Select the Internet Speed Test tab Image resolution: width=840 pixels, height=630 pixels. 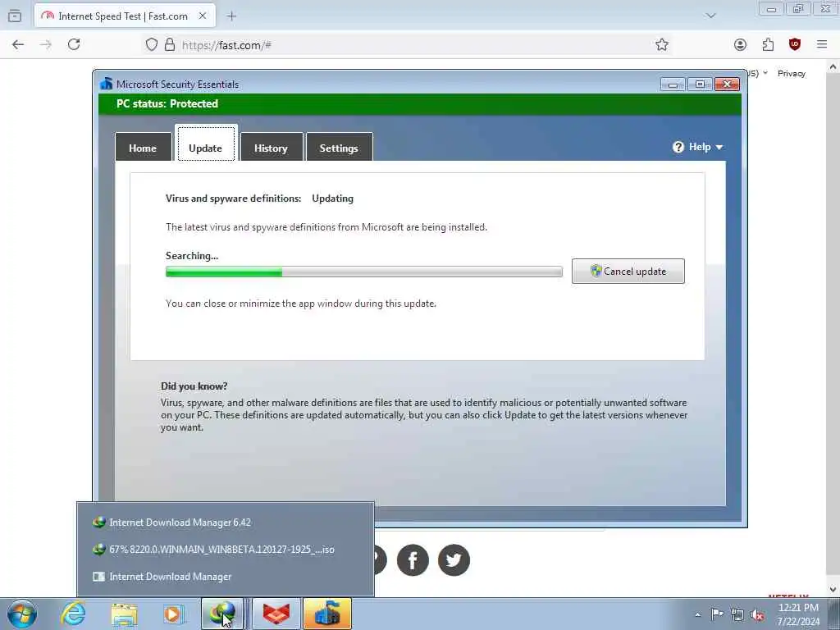(x=125, y=16)
